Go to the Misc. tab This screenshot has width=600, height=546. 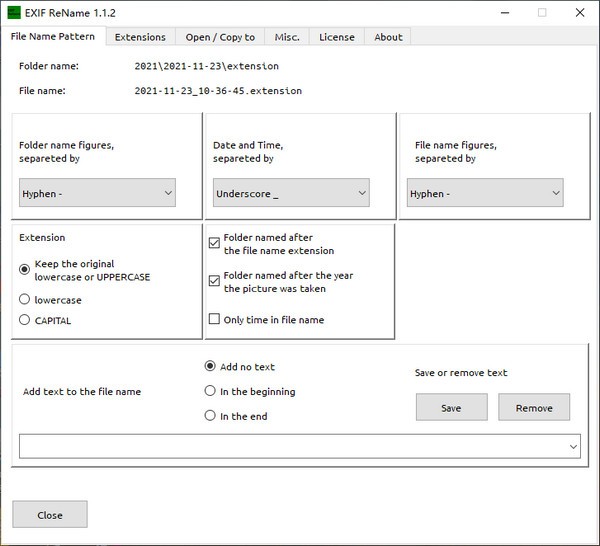click(x=287, y=37)
